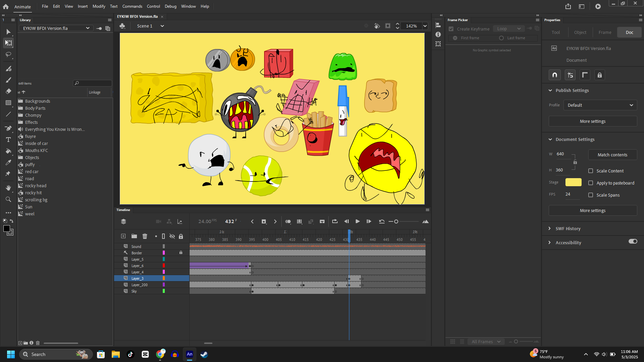The image size is (644, 362).
Task: Switch to the Tool properties tab
Action: (x=556, y=33)
